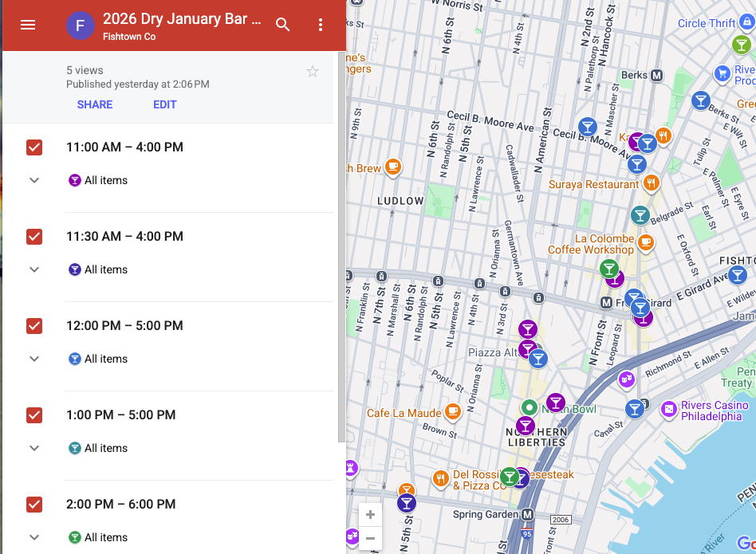Click the green marker at North Bowl
The width and height of the screenshot is (756, 554).
[531, 407]
